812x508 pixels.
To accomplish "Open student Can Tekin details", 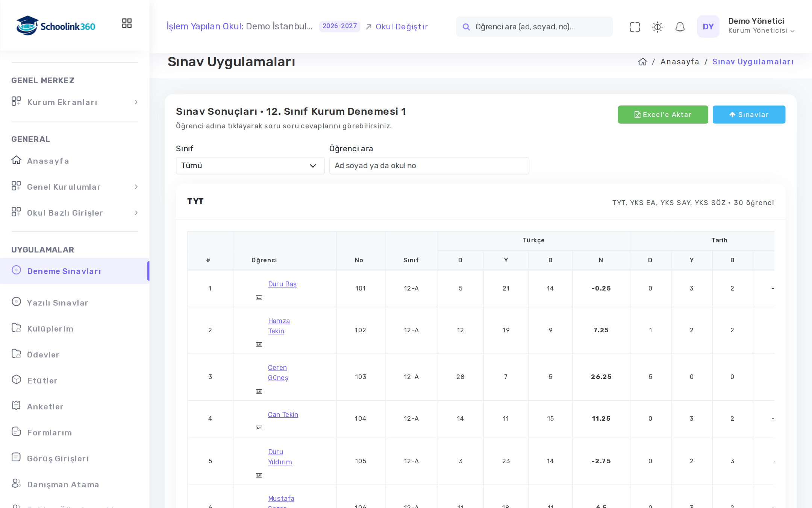I will pos(283,415).
